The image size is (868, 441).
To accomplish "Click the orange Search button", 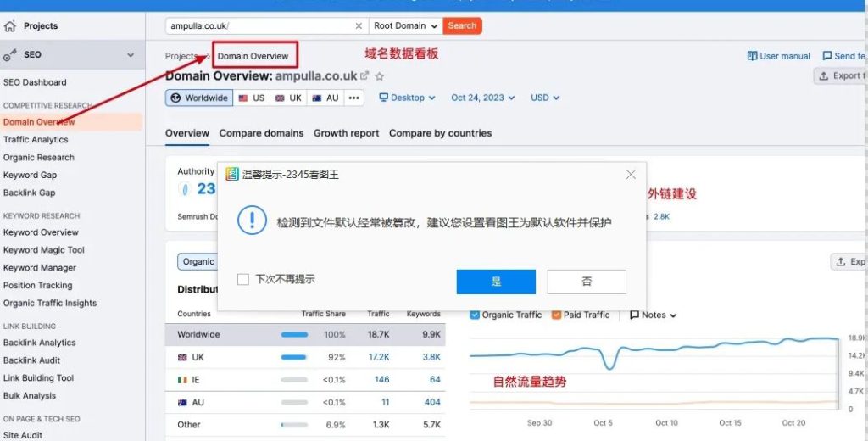I will pos(462,26).
